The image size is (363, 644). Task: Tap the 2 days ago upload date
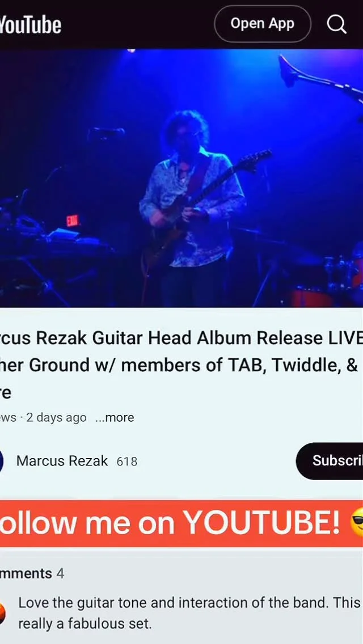(x=56, y=418)
